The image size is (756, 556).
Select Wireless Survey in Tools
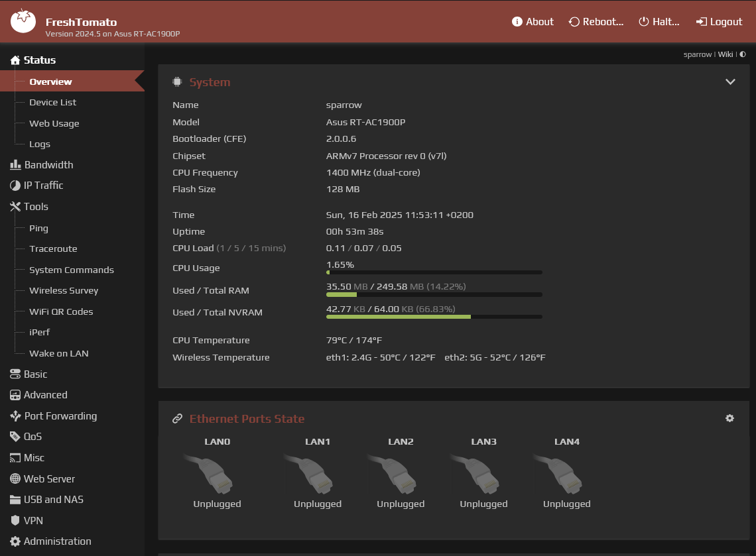coord(64,290)
